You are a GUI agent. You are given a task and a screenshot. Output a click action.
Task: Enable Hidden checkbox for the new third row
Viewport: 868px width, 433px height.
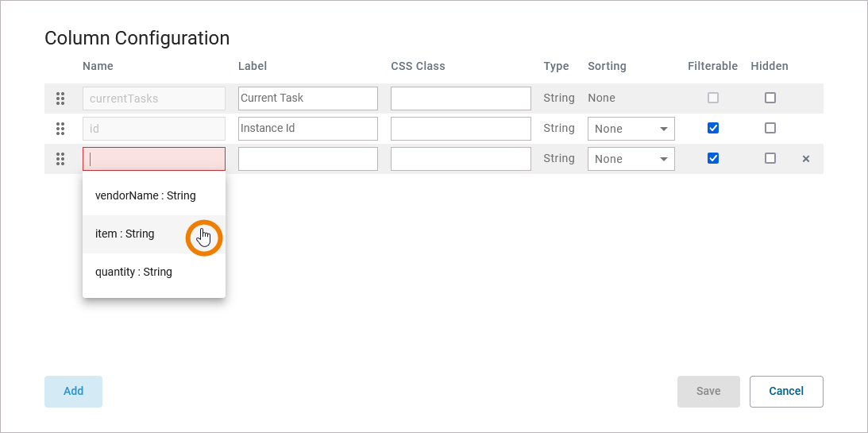[770, 158]
